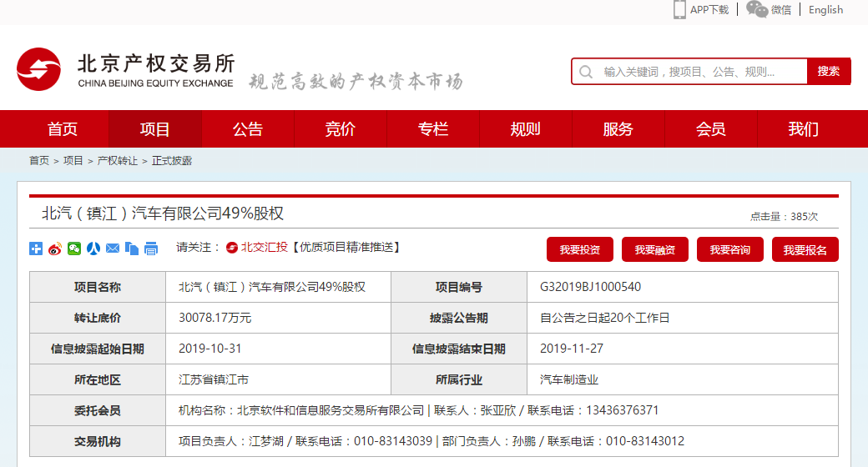Click the Beijing Equity Exchange logo
The image size is (868, 467).
[125, 71]
